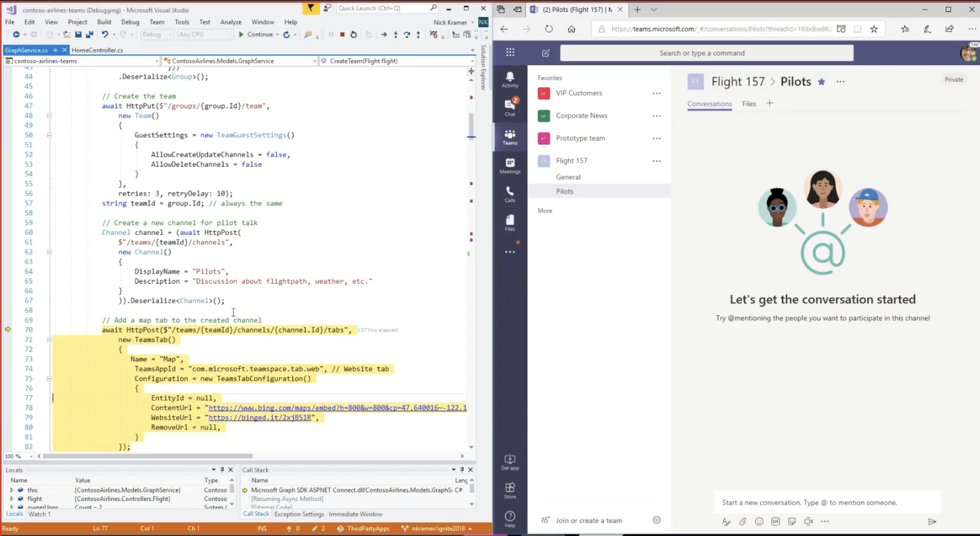The image size is (980, 536).
Task: Open the Meetings calendar icon
Action: click(509, 165)
